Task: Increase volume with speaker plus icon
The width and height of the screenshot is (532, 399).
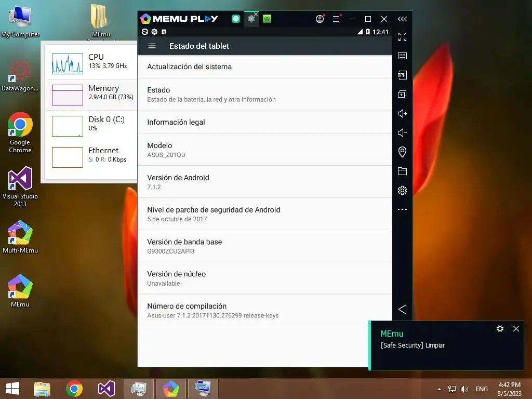Action: point(402,113)
